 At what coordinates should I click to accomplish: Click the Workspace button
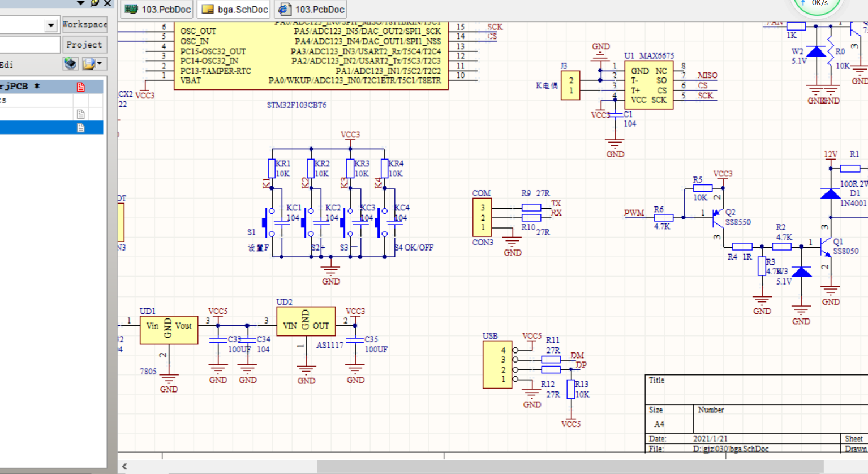[84, 24]
